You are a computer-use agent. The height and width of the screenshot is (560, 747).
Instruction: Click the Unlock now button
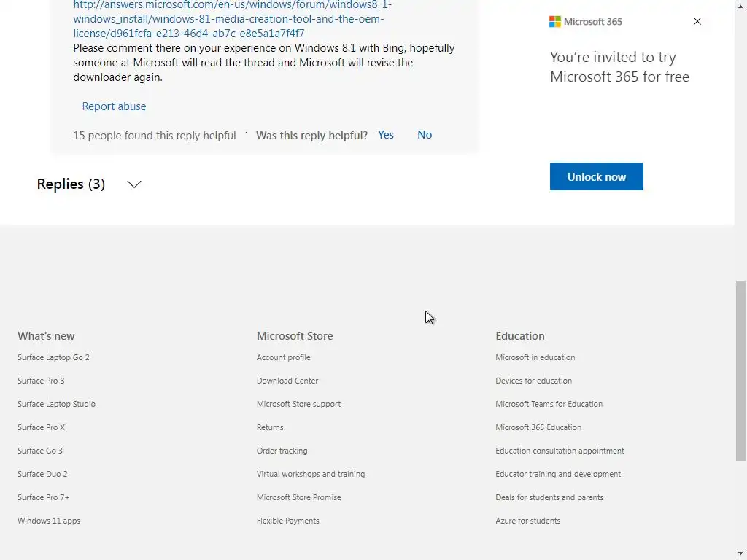click(596, 176)
